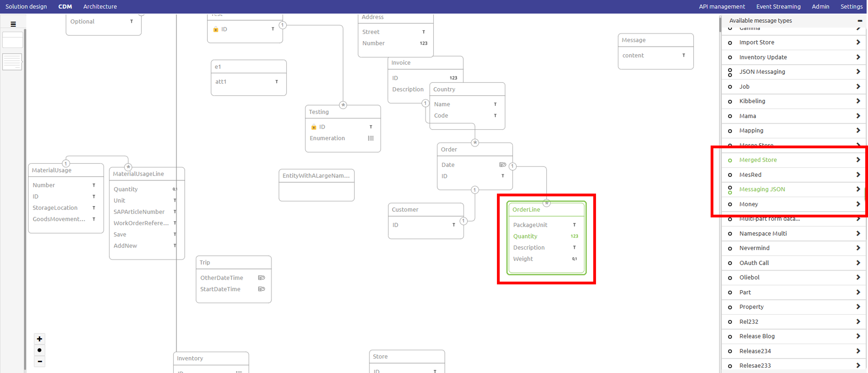
Task: Select the Kibbeling message type
Action: click(752, 101)
